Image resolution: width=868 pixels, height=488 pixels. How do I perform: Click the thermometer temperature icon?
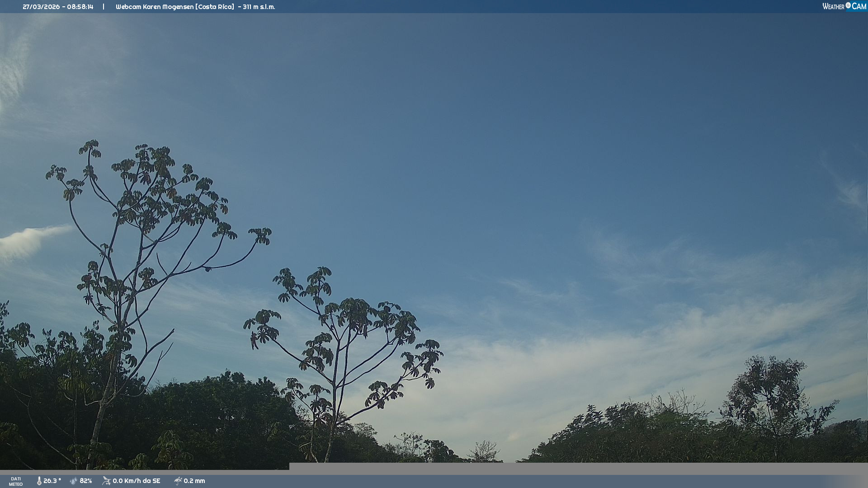pyautogui.click(x=39, y=481)
